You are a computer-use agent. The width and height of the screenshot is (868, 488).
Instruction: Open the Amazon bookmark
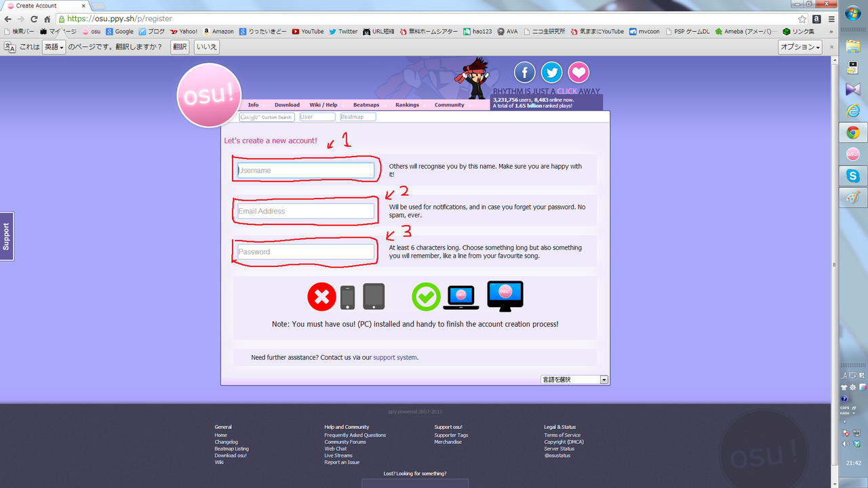tap(218, 31)
